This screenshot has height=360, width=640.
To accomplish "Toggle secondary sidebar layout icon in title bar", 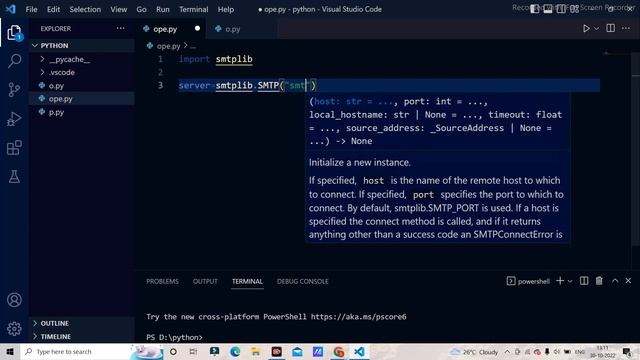I will click(561, 9).
